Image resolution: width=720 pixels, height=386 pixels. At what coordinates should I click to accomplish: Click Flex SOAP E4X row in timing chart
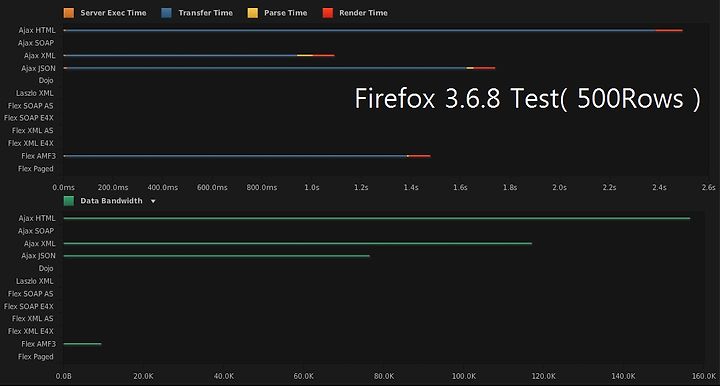(x=28, y=118)
